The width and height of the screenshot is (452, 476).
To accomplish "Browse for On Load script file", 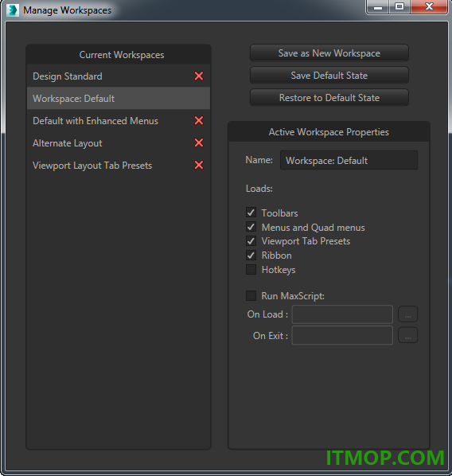I will click(x=408, y=314).
